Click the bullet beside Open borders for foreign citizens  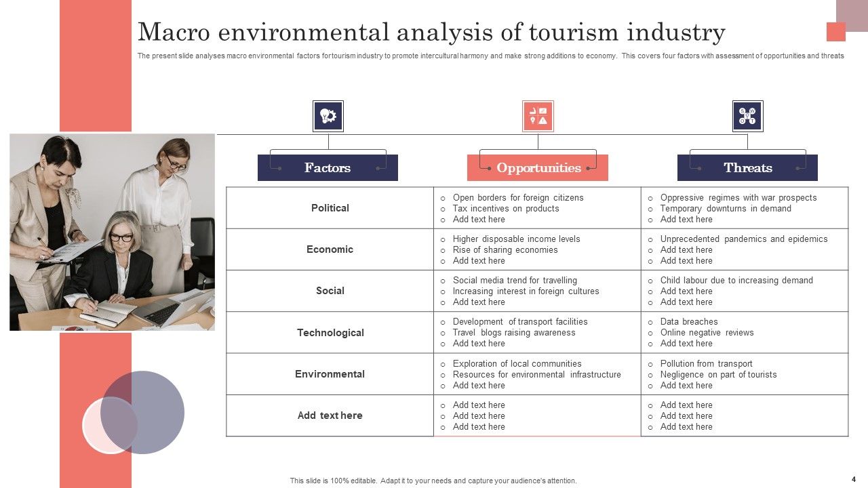coord(443,198)
